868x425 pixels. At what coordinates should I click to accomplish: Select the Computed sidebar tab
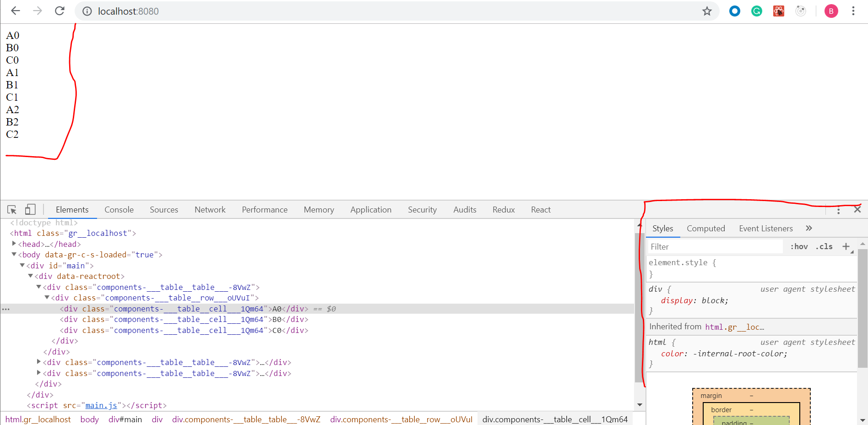tap(706, 229)
